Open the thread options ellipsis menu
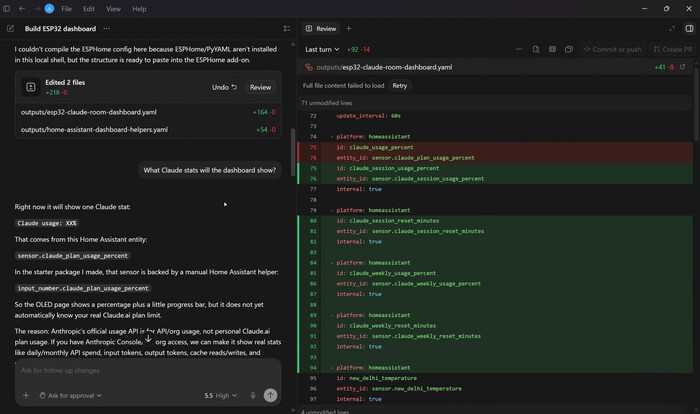This screenshot has height=414, width=700. coord(106,29)
